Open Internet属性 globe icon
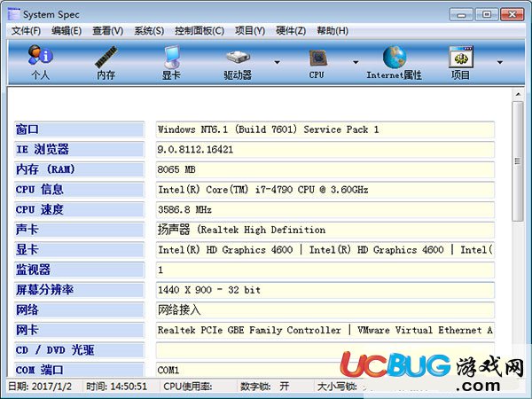The image size is (532, 399). point(394,62)
